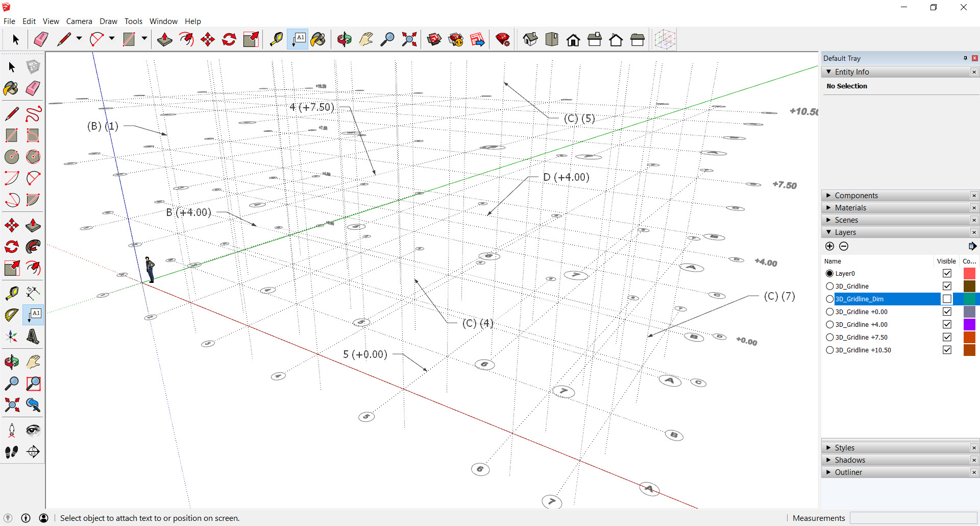Click the Zoom Extents icon
Viewport: 980px width, 526px height.
pos(409,39)
